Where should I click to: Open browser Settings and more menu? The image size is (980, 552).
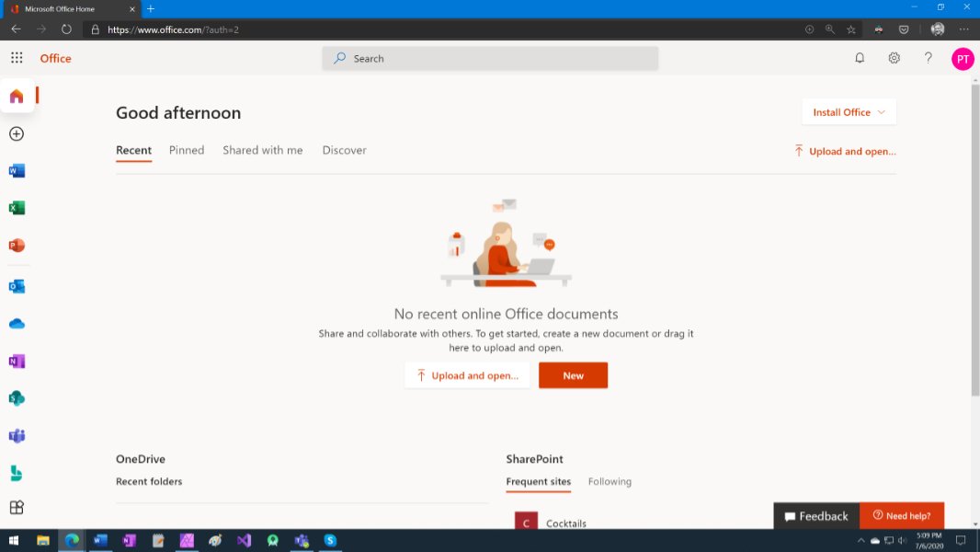pos(963,29)
